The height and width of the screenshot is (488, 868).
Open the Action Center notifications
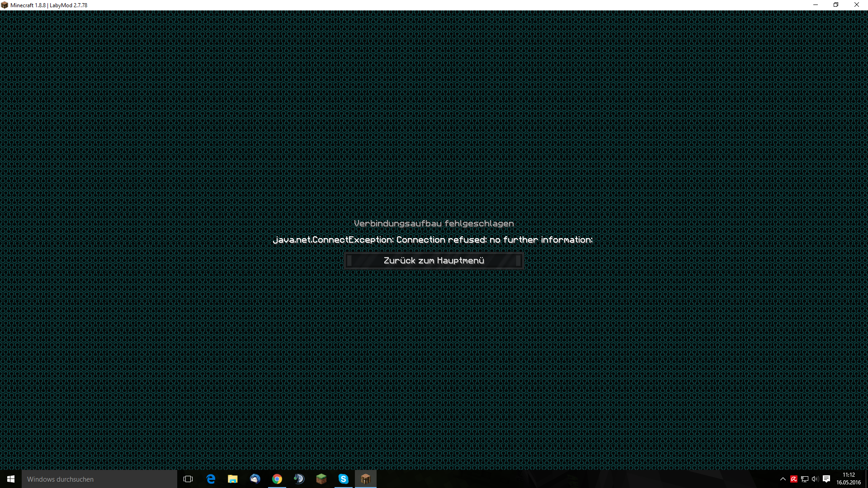[x=826, y=479]
